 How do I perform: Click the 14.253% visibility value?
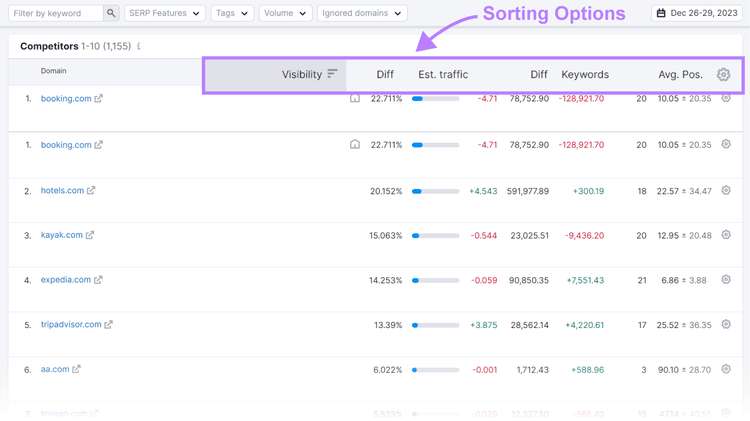(x=386, y=280)
